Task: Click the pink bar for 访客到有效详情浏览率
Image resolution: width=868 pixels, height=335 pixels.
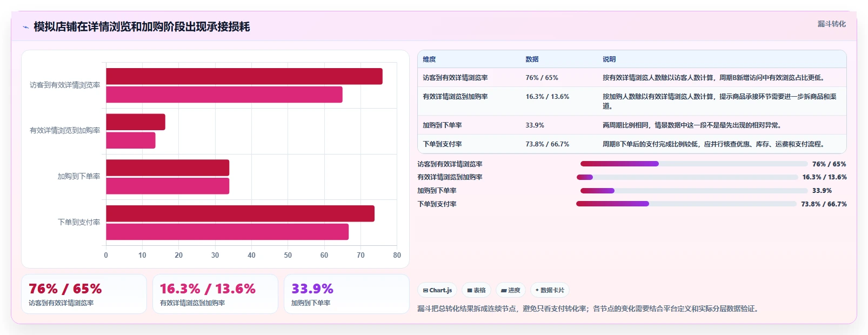Action: [224, 95]
